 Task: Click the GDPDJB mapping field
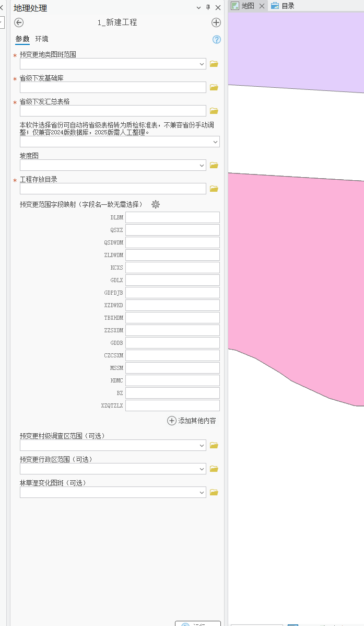[x=172, y=293]
